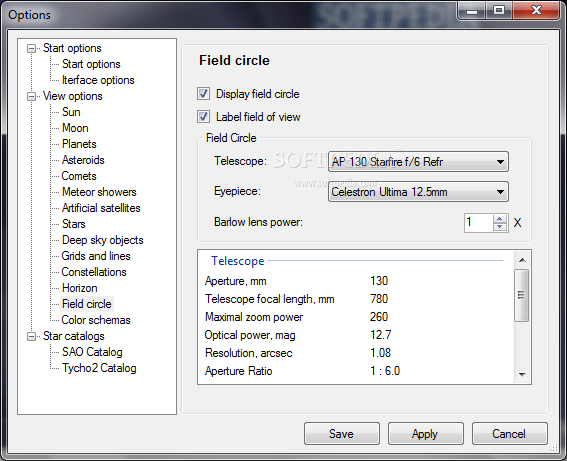
Task: Open the Telescope dropdown list
Action: [x=418, y=162]
